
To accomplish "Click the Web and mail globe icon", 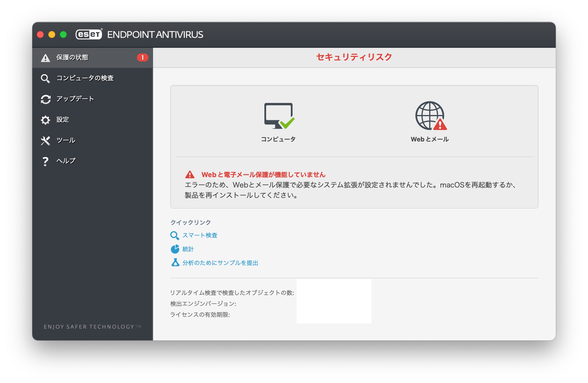I will click(x=430, y=116).
